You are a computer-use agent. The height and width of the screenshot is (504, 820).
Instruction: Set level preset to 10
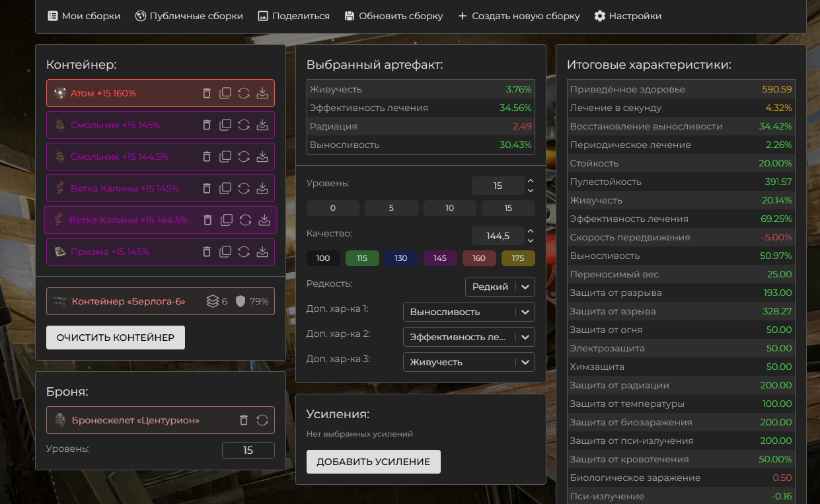[x=449, y=208]
